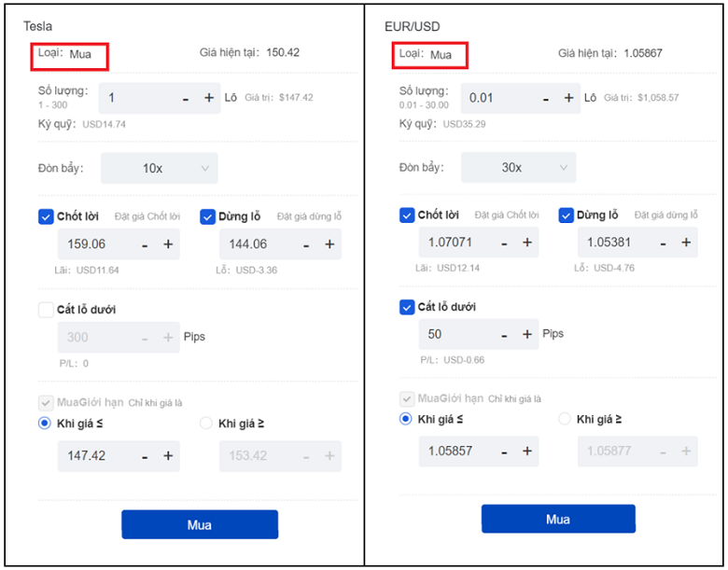Enable Tesla Cắt lỗ dưới checkbox
728x570 pixels.
[x=47, y=310]
